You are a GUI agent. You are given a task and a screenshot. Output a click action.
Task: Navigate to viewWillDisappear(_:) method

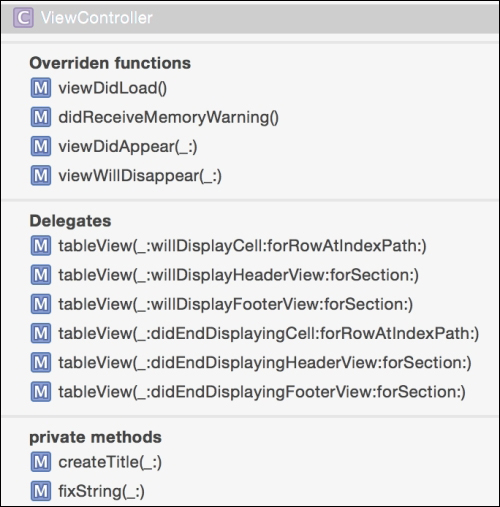(140, 176)
